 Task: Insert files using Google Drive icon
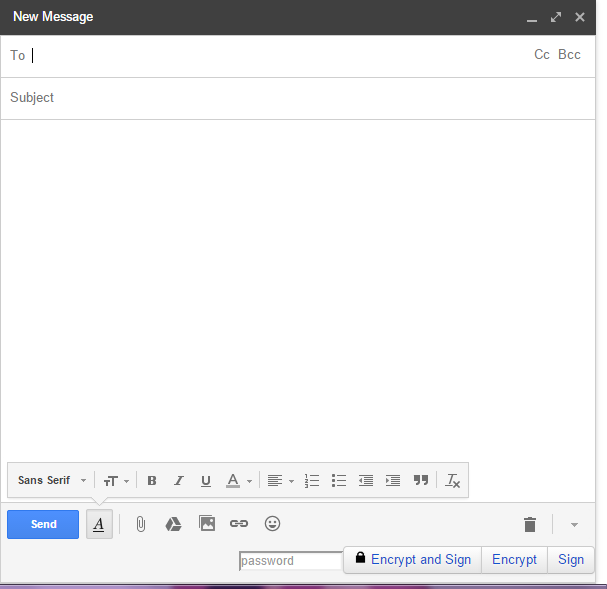click(x=173, y=524)
